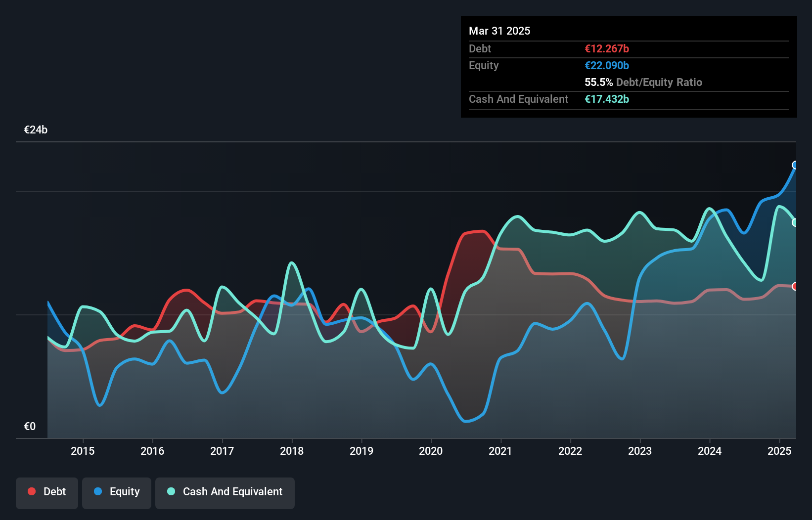This screenshot has height=520, width=812.
Task: Click the teal Cash And Equivalent dot icon
Action: pos(171,492)
